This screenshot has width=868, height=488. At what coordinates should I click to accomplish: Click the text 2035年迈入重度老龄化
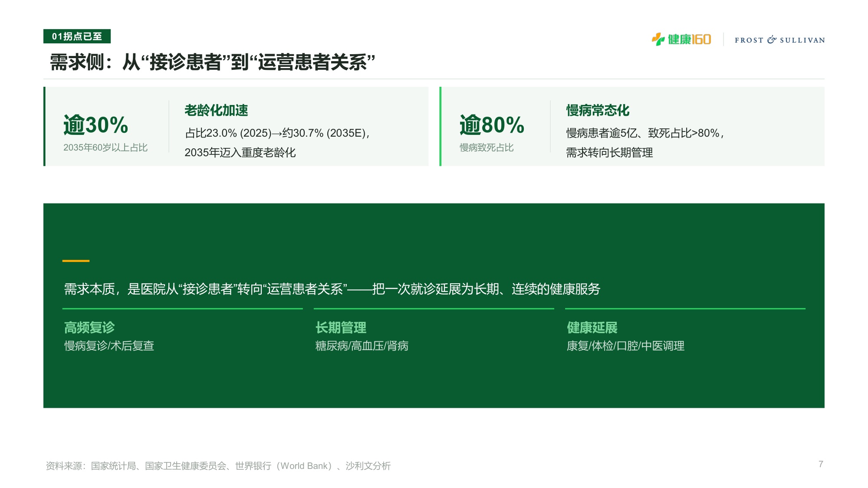[240, 153]
